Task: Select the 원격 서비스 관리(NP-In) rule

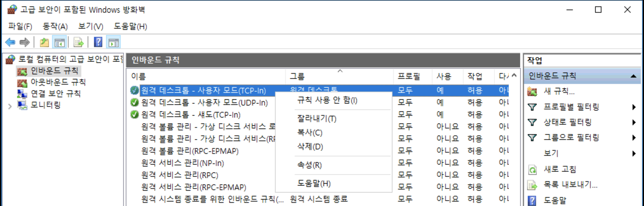Action: [x=183, y=163]
